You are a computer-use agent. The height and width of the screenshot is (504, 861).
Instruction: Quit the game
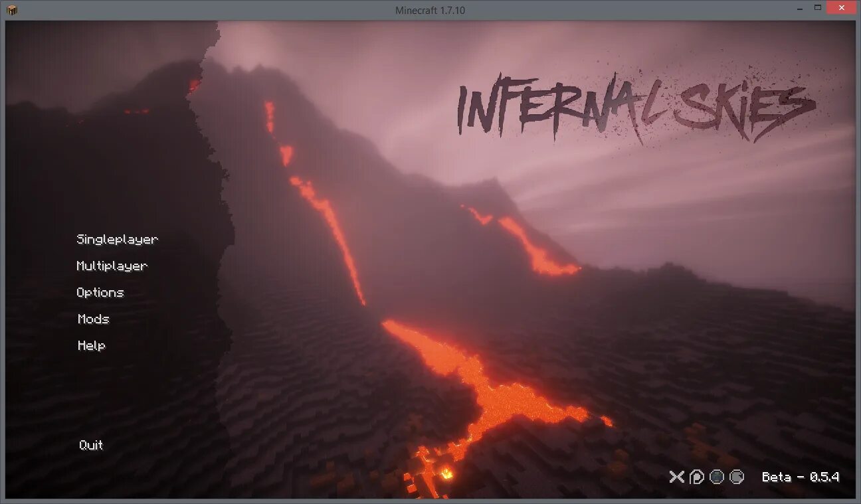click(x=91, y=446)
